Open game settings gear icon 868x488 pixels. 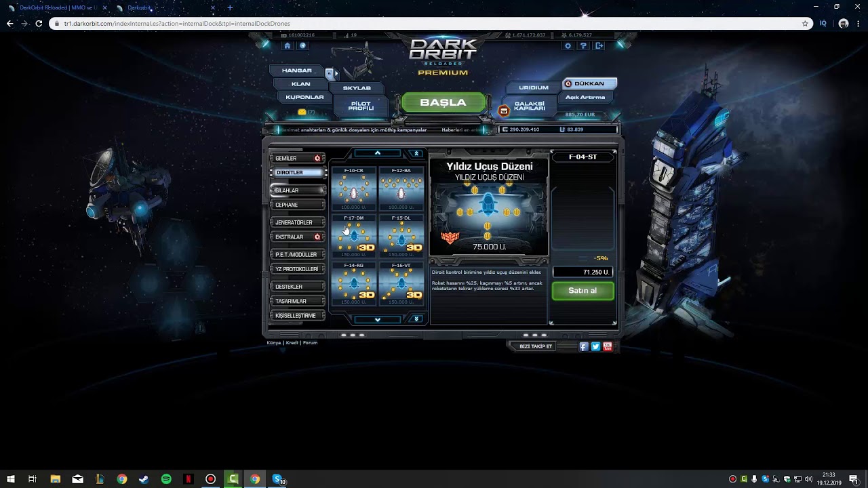568,46
